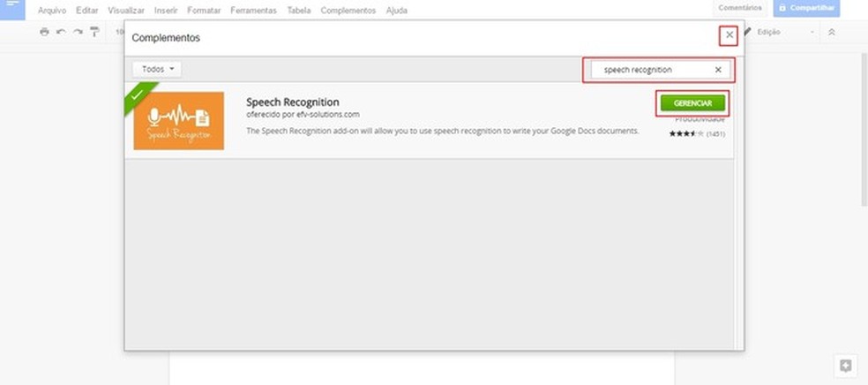868x385 pixels.
Task: Click the document vertical scrollbar
Action: (864, 130)
